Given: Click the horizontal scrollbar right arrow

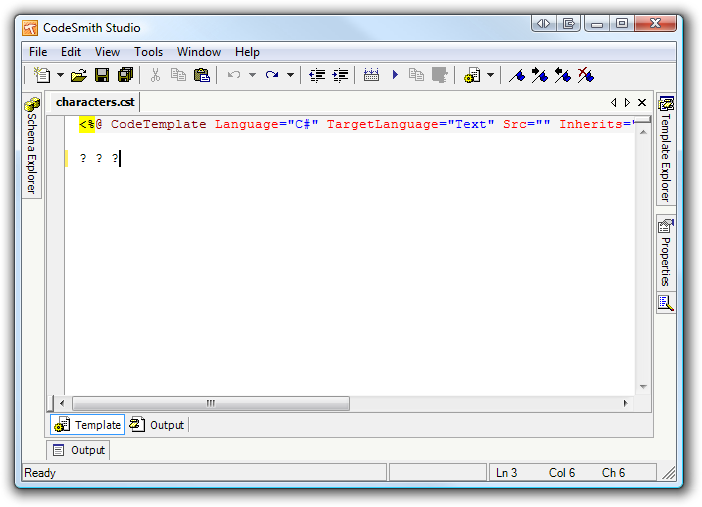Looking at the screenshot, I should [625, 404].
